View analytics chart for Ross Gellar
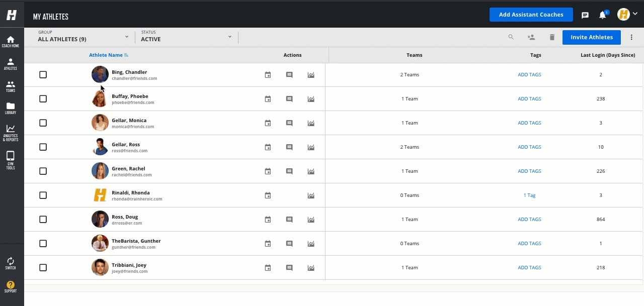644x306 pixels. coord(311,147)
